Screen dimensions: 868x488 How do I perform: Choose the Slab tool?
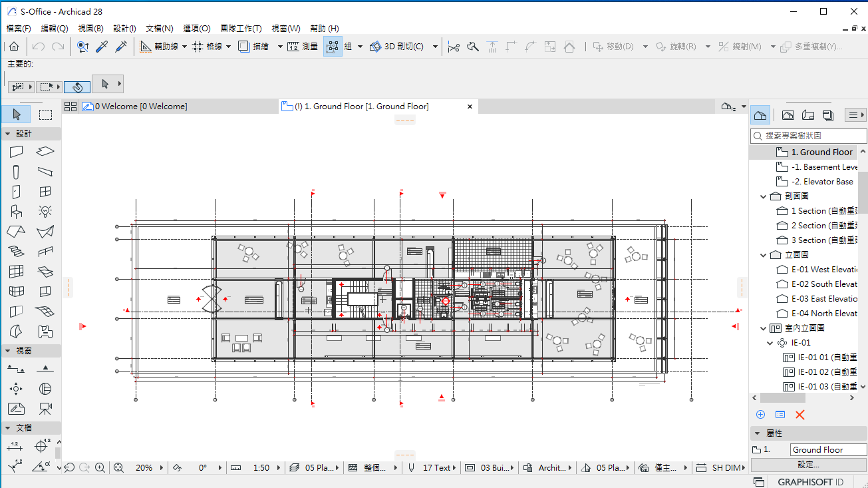pos(45,152)
